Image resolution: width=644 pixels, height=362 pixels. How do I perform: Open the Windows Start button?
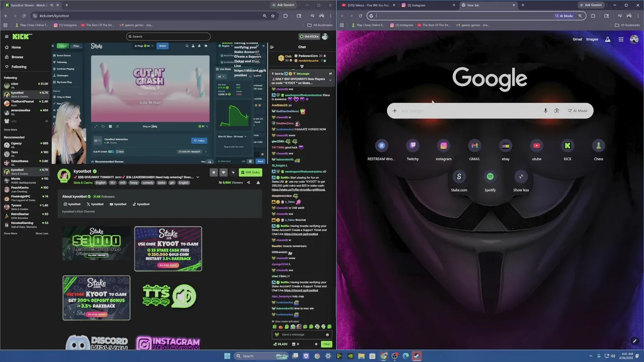tap(227, 356)
